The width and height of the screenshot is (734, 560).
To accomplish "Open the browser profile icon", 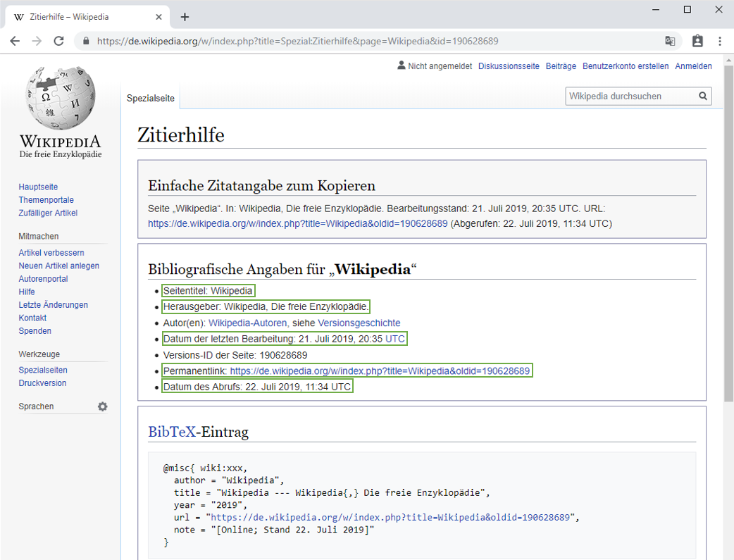I will tap(697, 42).
